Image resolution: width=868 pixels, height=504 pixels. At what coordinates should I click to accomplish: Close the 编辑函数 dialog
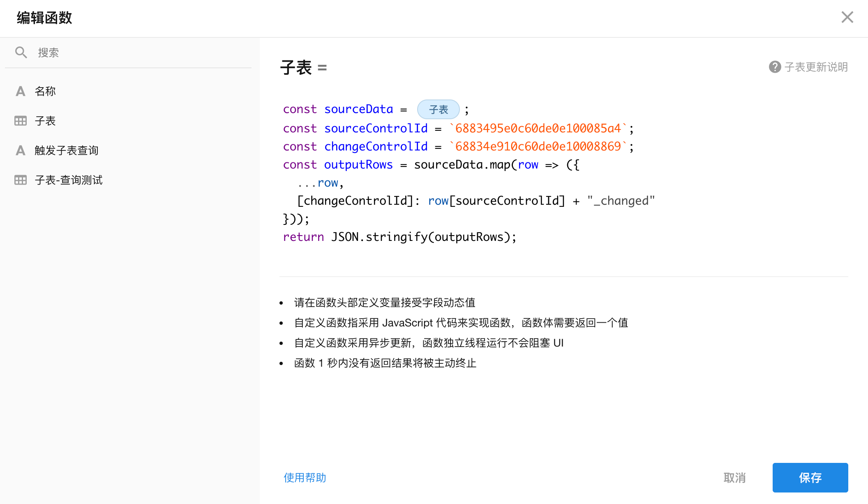[847, 17]
